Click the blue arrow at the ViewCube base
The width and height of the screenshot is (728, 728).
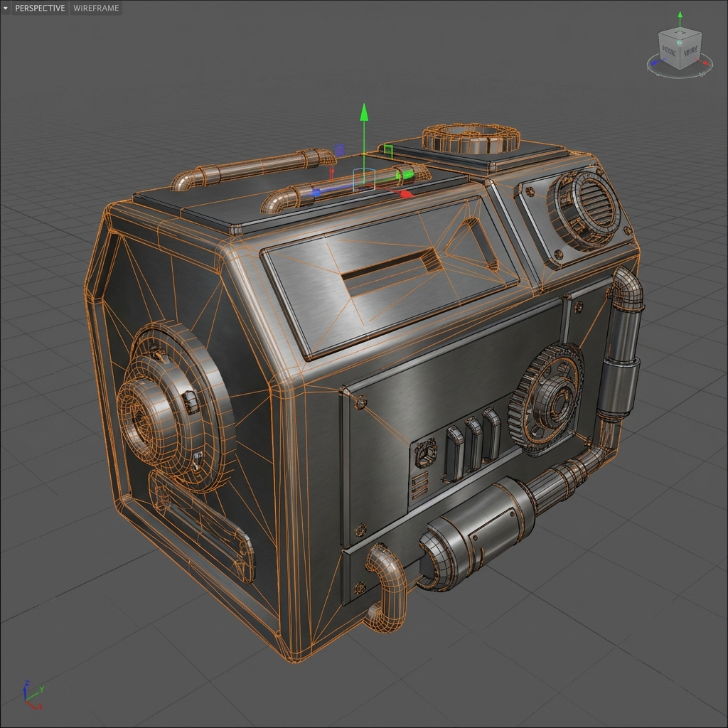[x=655, y=62]
